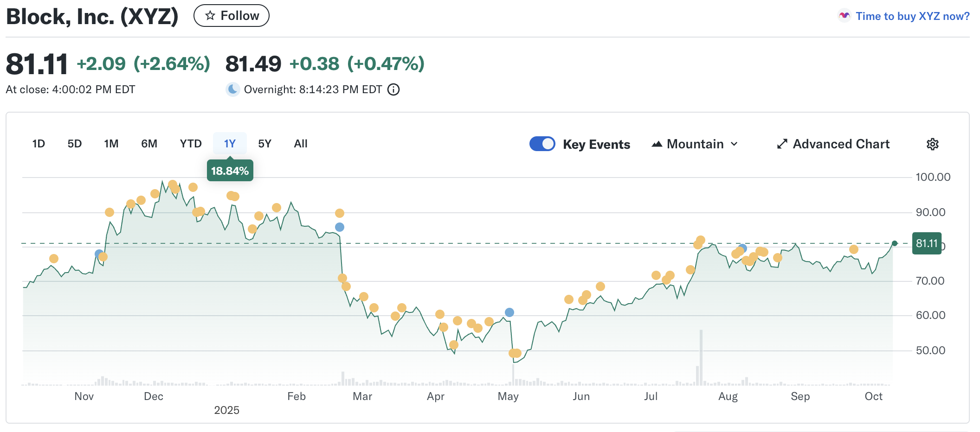Viewport: 980px width, 432px height.
Task: Select the YTD range tab
Action: coord(191,144)
